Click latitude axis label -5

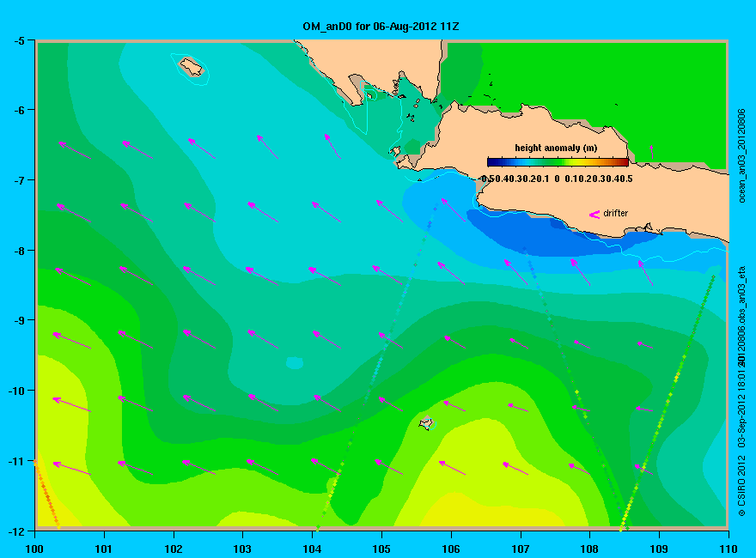pos(19,40)
